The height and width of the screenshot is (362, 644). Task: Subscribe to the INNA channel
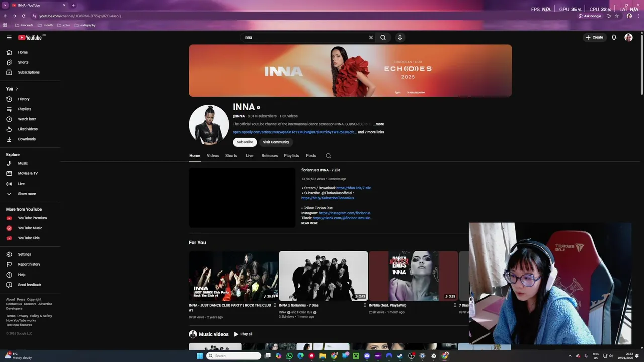coord(245,142)
